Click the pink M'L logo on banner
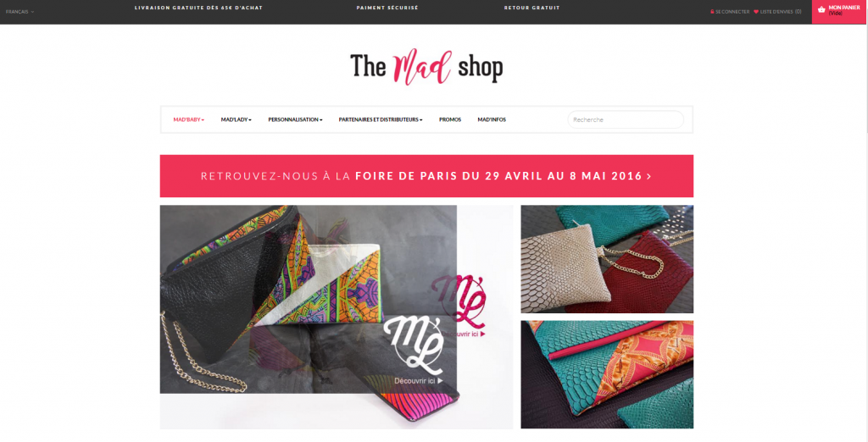The height and width of the screenshot is (442, 868). pos(459,301)
